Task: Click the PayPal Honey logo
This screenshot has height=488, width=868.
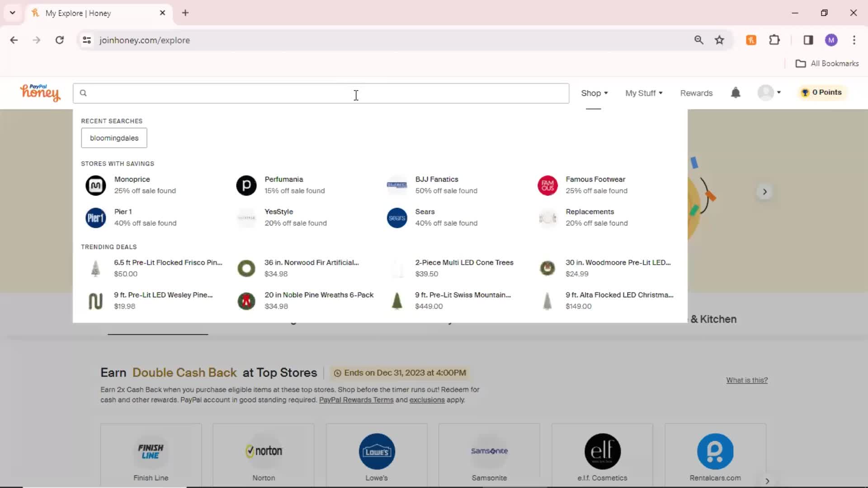Action: (x=40, y=93)
